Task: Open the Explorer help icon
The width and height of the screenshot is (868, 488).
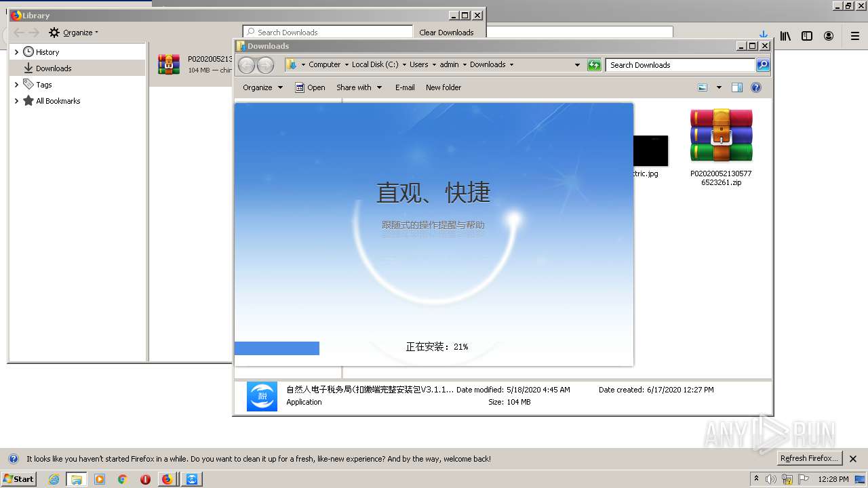Action: pyautogui.click(x=756, y=87)
